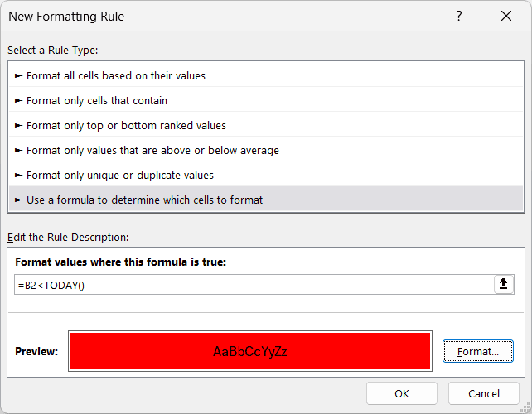Choose 'Format only top or bottom ranked values'
This screenshot has height=414, width=532.
click(x=266, y=125)
